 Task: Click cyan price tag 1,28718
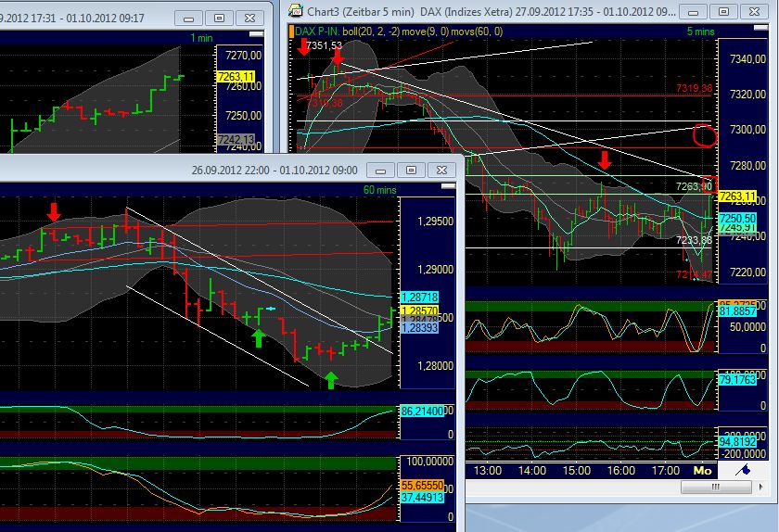tap(420, 298)
